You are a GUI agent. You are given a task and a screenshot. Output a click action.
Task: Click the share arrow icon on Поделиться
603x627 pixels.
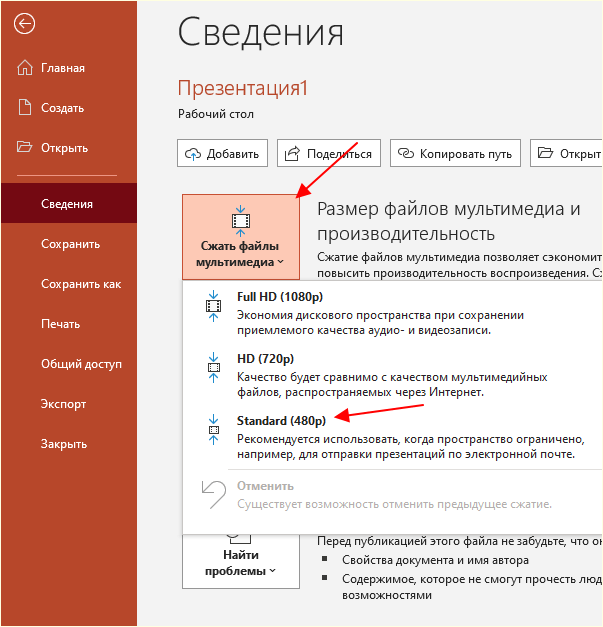(x=292, y=154)
